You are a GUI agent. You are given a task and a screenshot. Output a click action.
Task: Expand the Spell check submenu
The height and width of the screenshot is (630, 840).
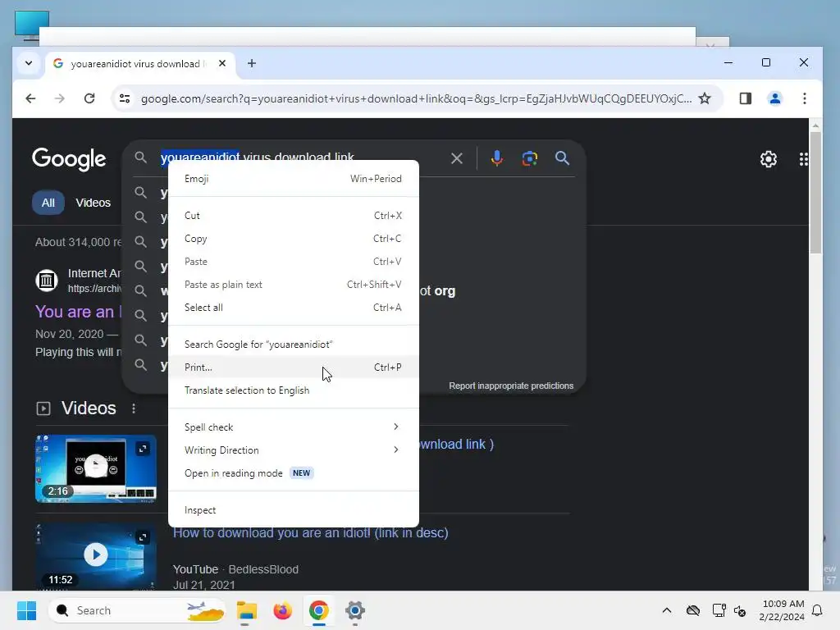tap(293, 427)
